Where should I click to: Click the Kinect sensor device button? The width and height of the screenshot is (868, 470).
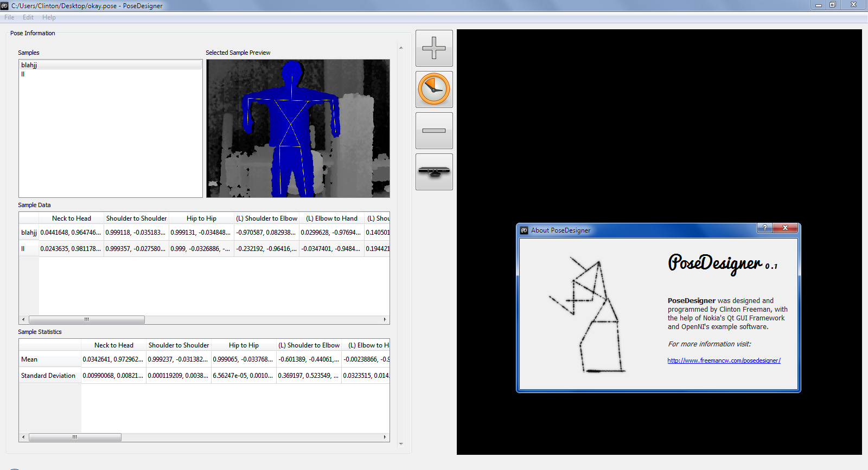pos(434,172)
